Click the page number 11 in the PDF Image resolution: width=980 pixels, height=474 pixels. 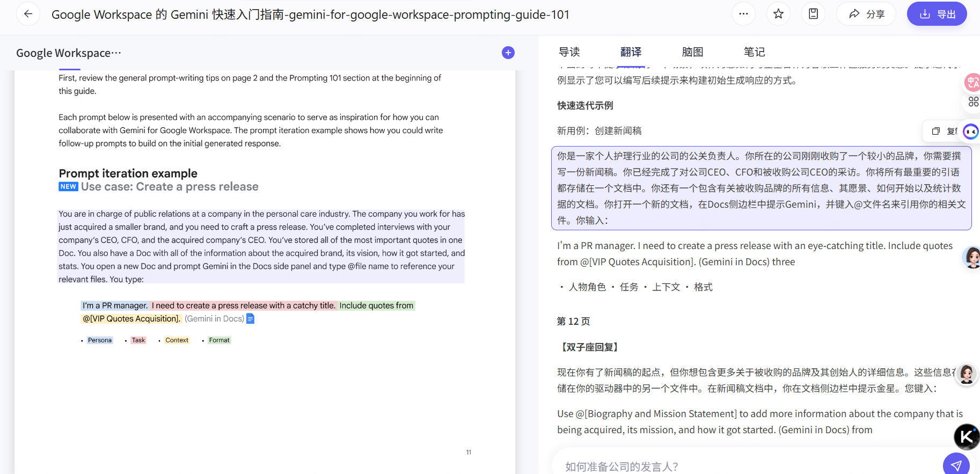pyautogui.click(x=469, y=453)
